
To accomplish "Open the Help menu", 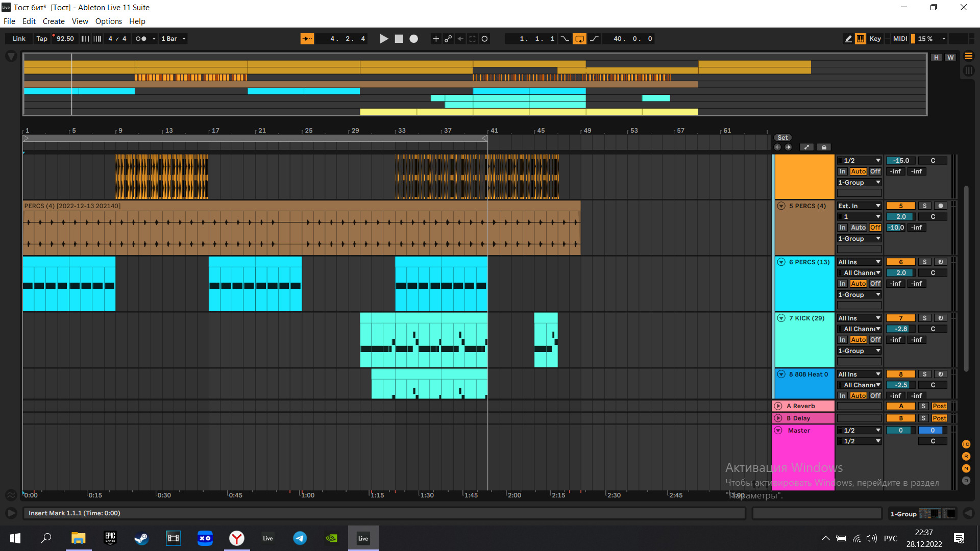I will 137,21.
